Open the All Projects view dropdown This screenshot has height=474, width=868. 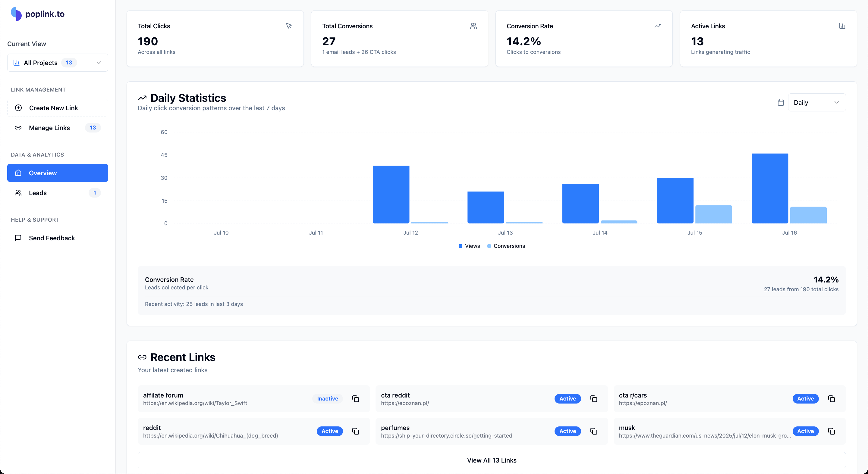[x=58, y=63]
